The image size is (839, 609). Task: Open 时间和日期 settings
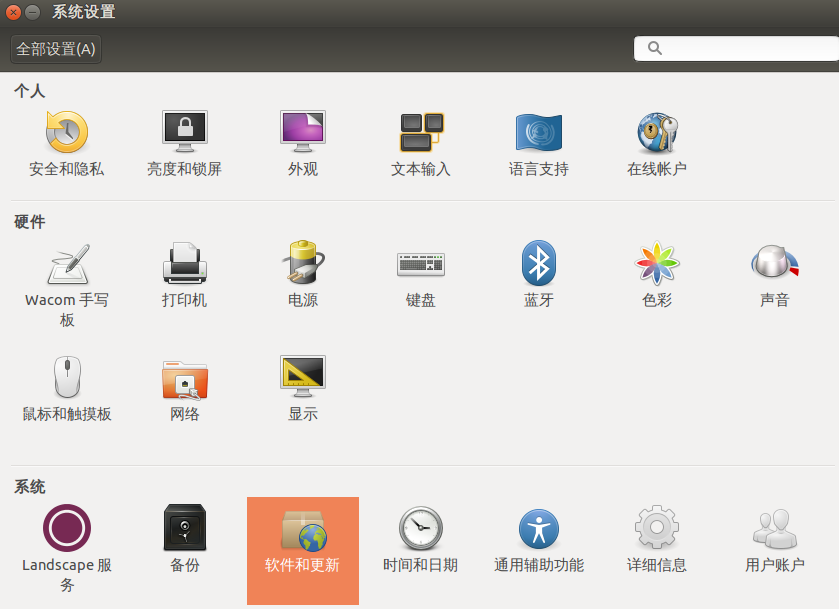pyautogui.click(x=421, y=539)
